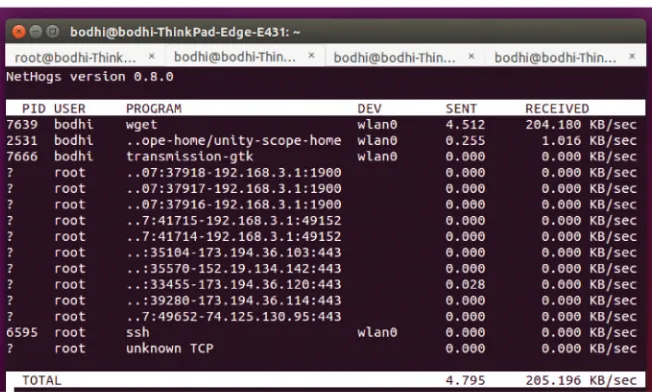Click the PROGRAM column header
Image resolution: width=652 pixels, height=392 pixels.
click(x=154, y=108)
